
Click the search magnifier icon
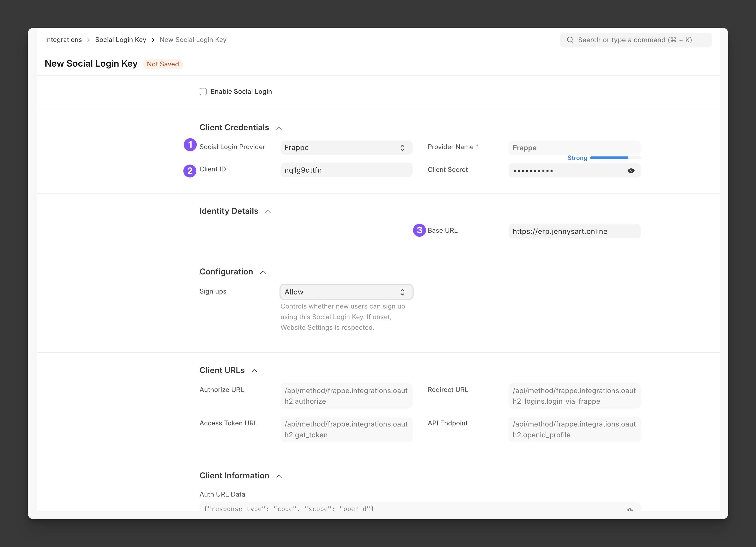click(x=570, y=40)
